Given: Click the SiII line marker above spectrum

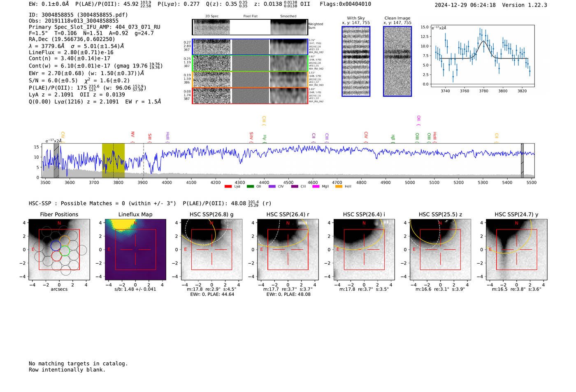Looking at the screenshot, I should pyautogui.click(x=150, y=137).
